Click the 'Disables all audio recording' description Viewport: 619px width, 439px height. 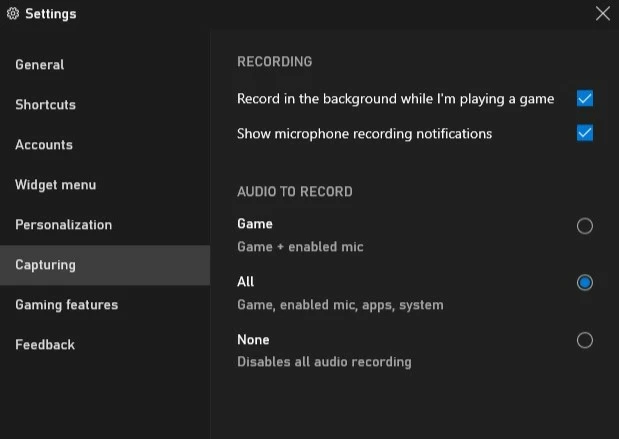click(x=324, y=362)
